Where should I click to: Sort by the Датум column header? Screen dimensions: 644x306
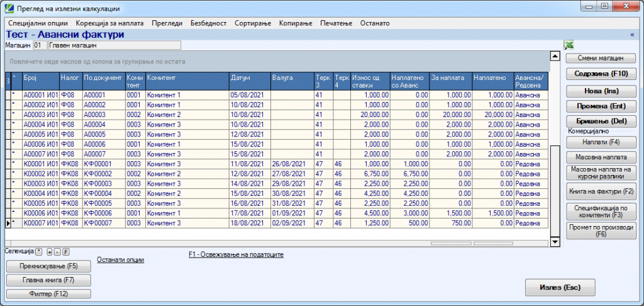point(250,81)
